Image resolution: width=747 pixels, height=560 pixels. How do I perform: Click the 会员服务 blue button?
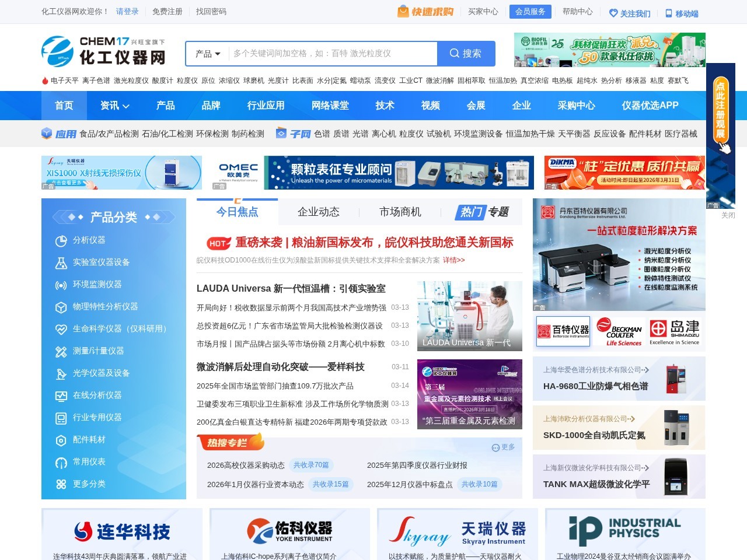click(x=530, y=11)
